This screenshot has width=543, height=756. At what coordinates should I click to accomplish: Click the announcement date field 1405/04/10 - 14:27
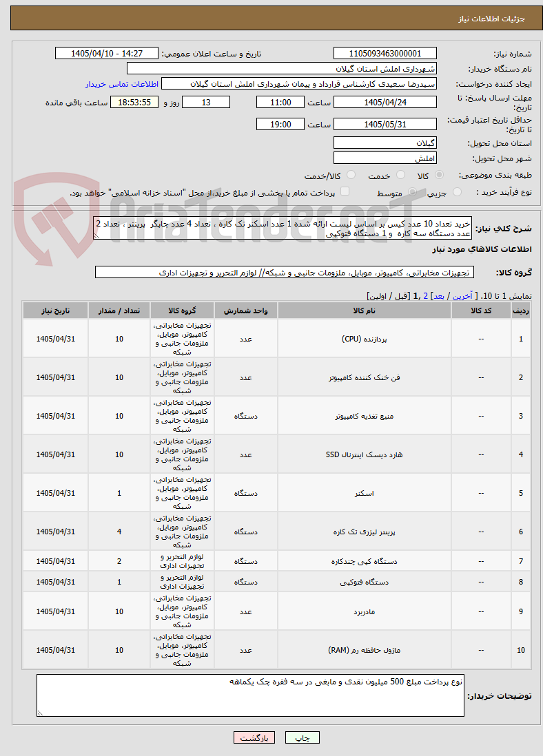(107, 54)
